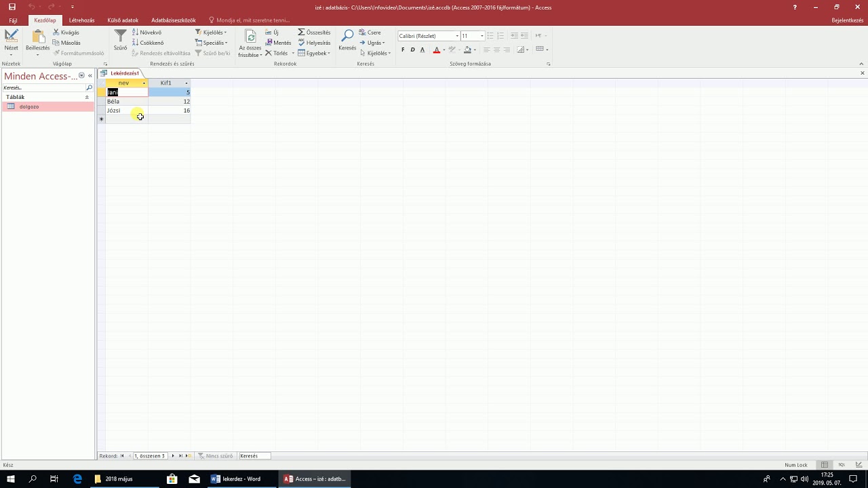The image size is (868, 488).
Task: Click the Save icon in title bar
Action: pyautogui.click(x=12, y=7)
